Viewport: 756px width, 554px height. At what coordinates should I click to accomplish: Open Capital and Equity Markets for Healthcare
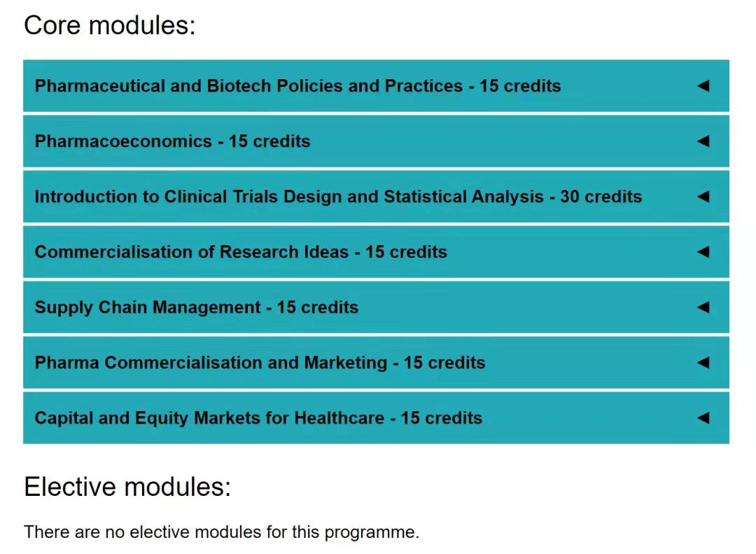click(x=376, y=418)
